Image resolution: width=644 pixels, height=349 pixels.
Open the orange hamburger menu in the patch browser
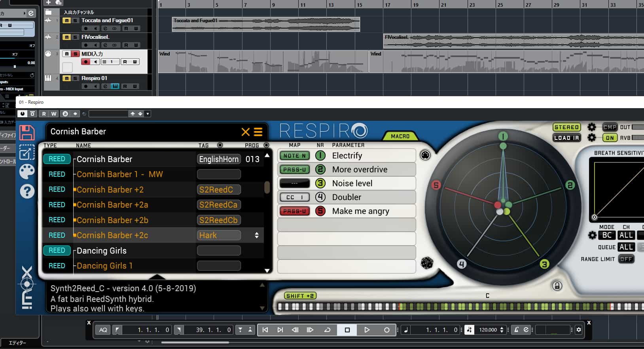pyautogui.click(x=258, y=132)
